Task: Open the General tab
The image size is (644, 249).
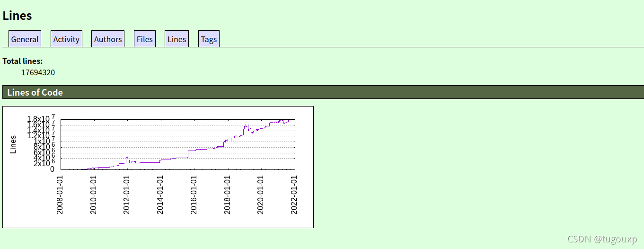Action: (25, 39)
